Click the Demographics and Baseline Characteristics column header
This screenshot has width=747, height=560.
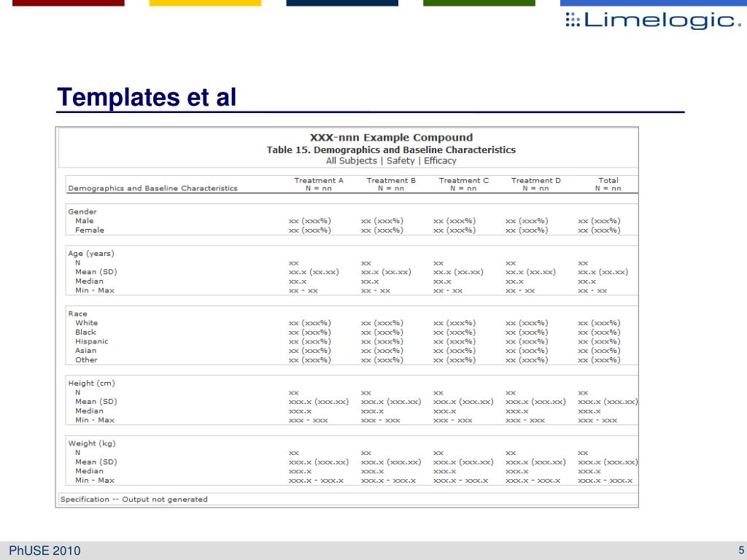click(152, 188)
